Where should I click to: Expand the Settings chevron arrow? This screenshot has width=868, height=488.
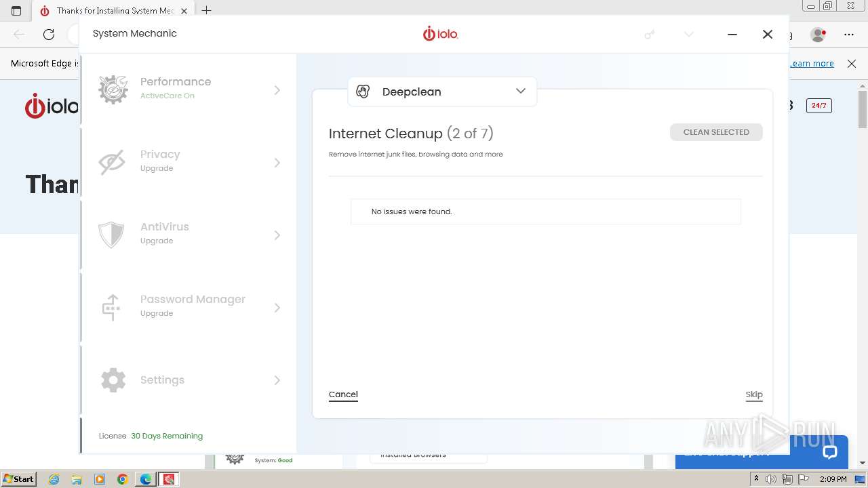tap(277, 380)
